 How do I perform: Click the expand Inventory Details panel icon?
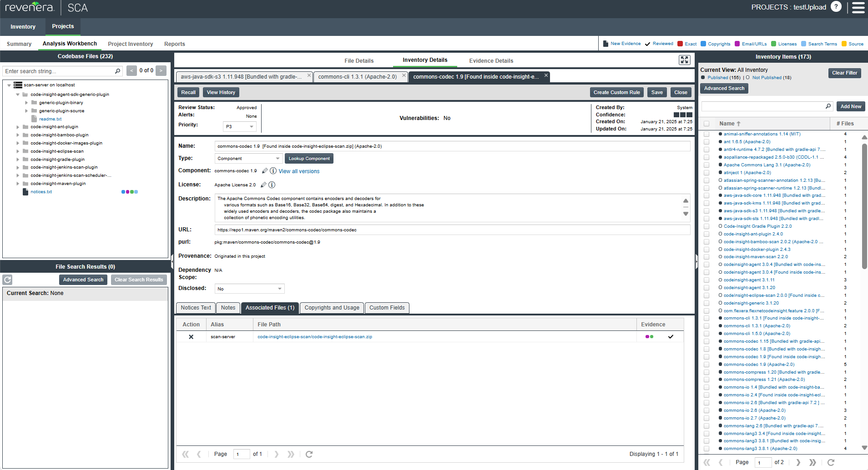pos(684,60)
